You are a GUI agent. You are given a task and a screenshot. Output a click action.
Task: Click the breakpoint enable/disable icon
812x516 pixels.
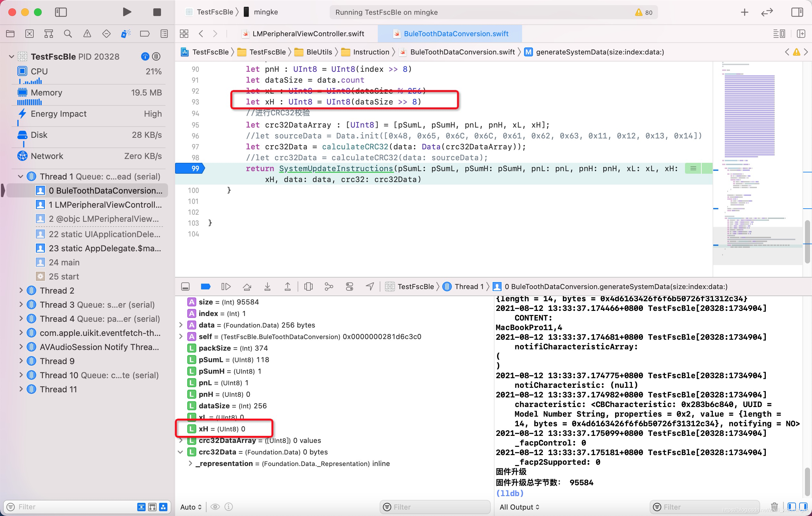coord(207,287)
